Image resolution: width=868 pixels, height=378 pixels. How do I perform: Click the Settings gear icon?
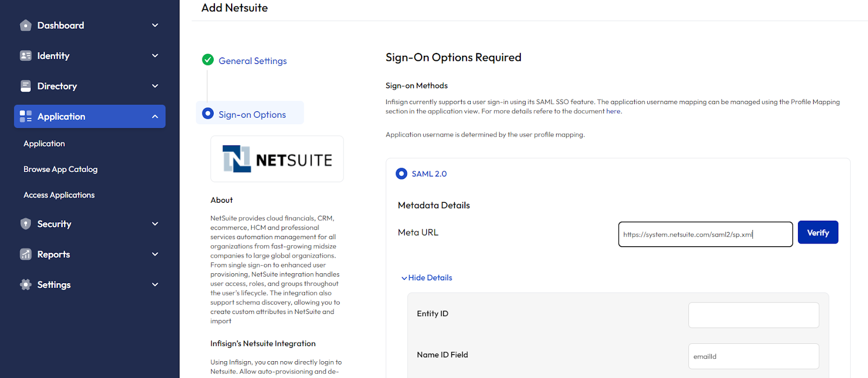(25, 285)
